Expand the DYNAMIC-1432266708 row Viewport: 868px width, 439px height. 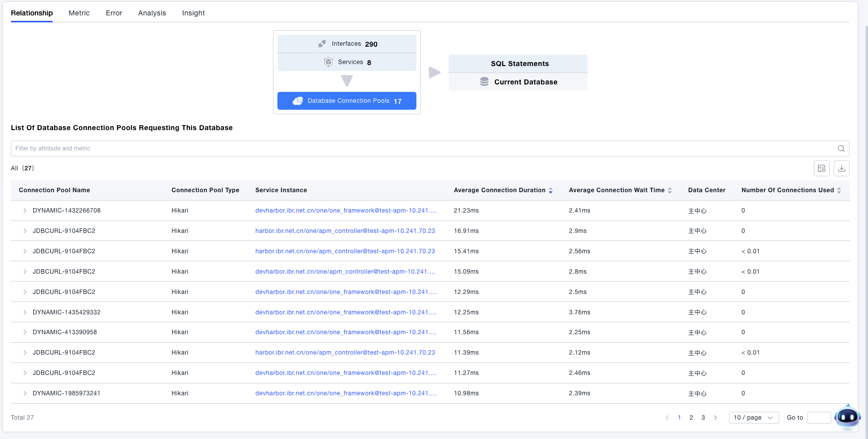(x=25, y=211)
